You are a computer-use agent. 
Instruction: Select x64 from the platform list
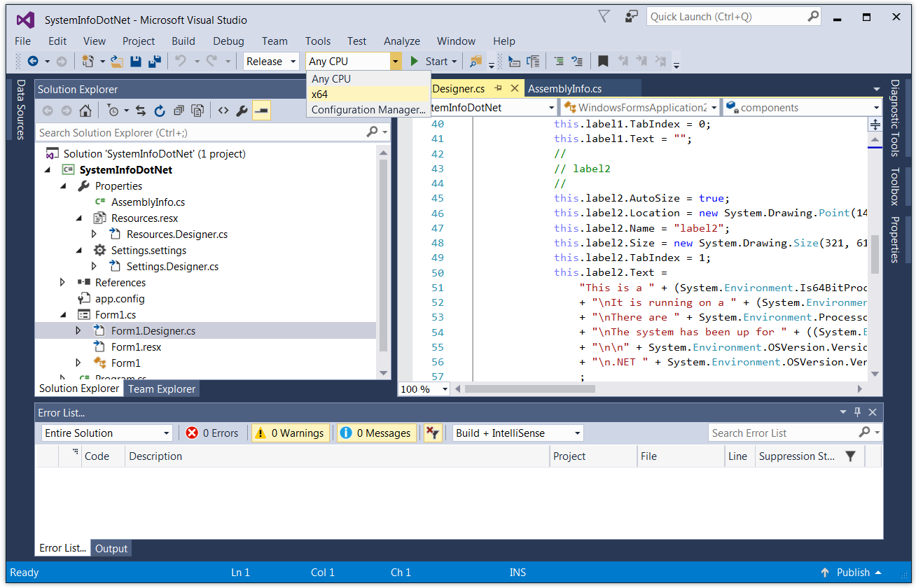(368, 94)
